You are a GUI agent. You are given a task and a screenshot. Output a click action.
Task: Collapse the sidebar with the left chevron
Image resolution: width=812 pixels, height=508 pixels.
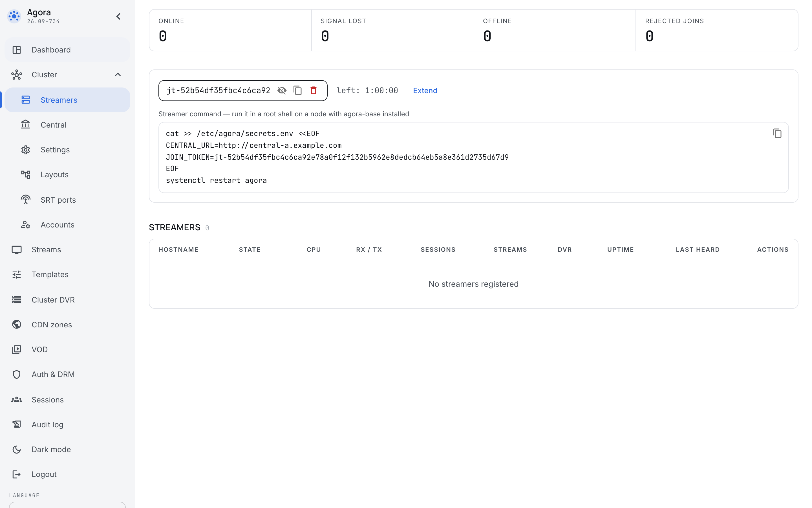tap(118, 16)
